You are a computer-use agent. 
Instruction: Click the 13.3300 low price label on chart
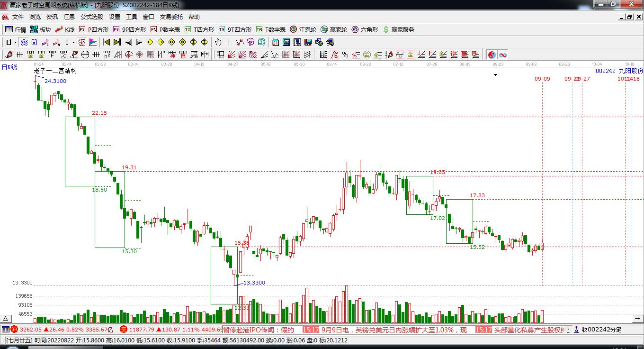[254, 283]
